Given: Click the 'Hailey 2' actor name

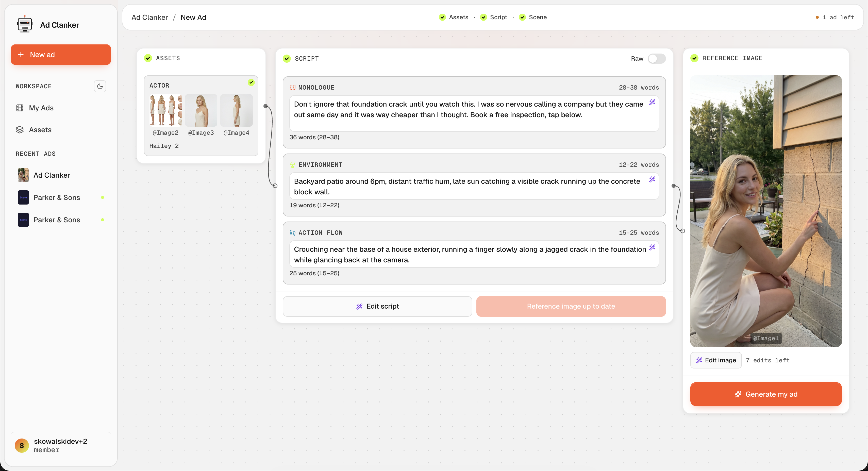Looking at the screenshot, I should (164, 146).
